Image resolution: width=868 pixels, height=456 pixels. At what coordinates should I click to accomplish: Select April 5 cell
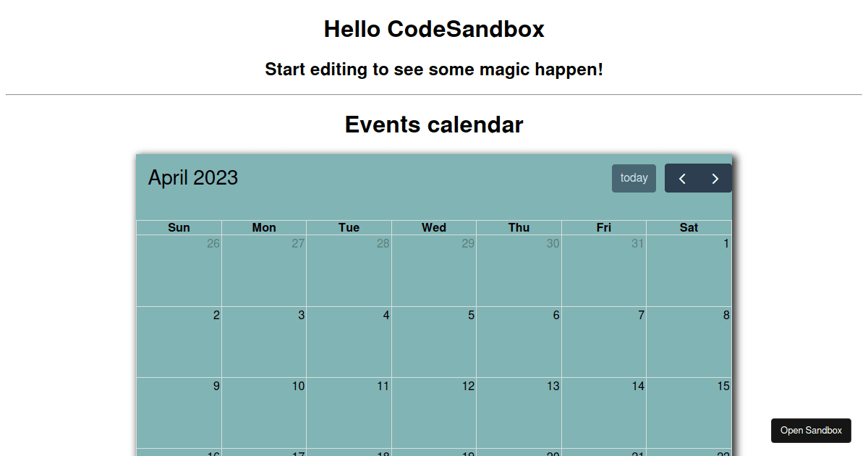click(434, 340)
